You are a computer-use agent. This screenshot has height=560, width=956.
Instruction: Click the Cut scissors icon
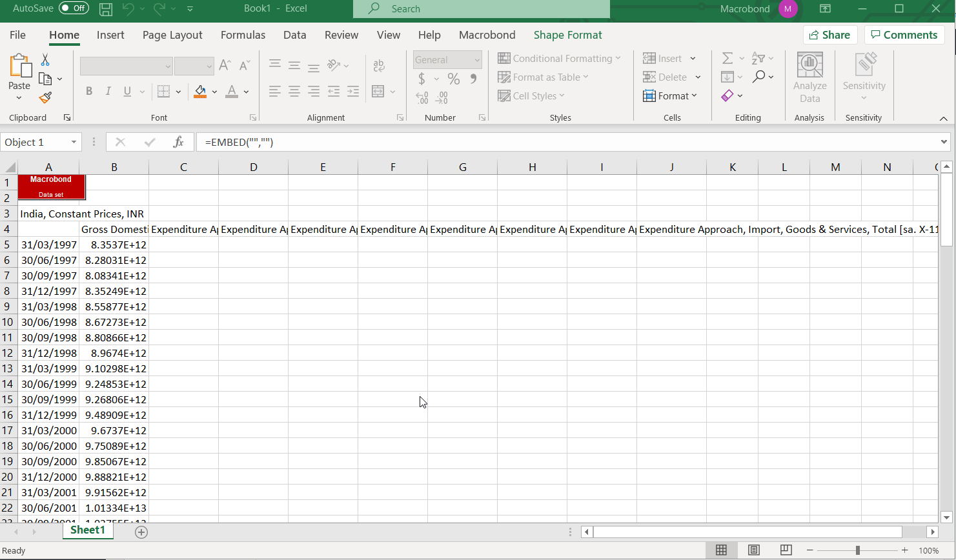click(45, 59)
